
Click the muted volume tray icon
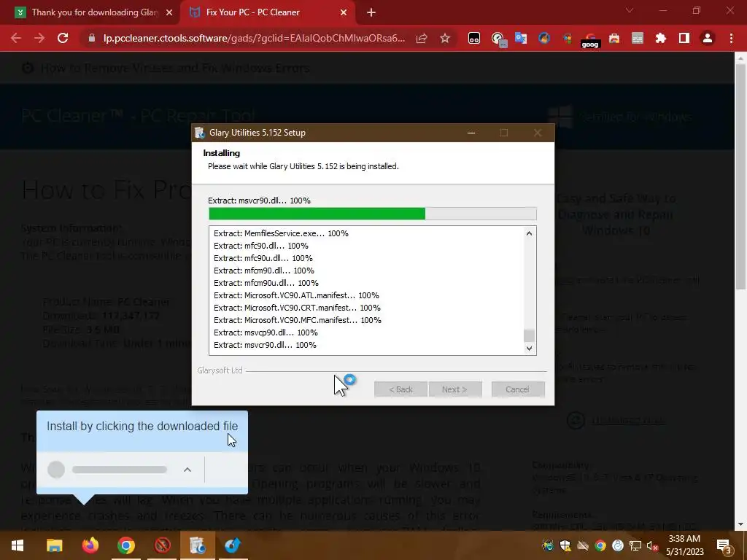[652, 545]
